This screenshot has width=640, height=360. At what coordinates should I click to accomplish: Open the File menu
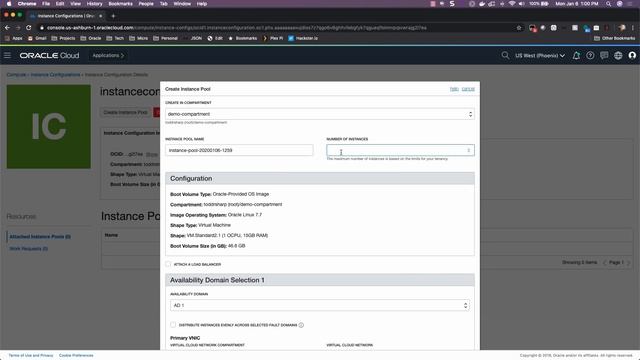46,4
